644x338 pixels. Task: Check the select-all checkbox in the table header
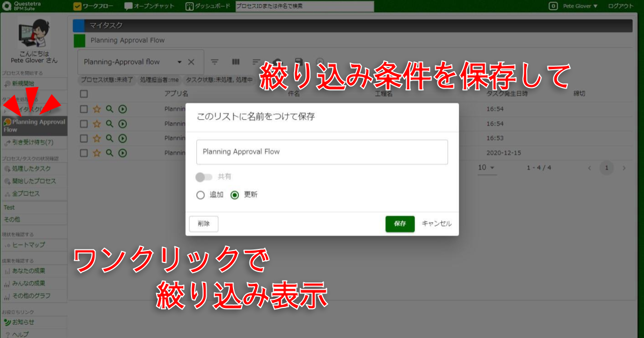[x=84, y=94]
